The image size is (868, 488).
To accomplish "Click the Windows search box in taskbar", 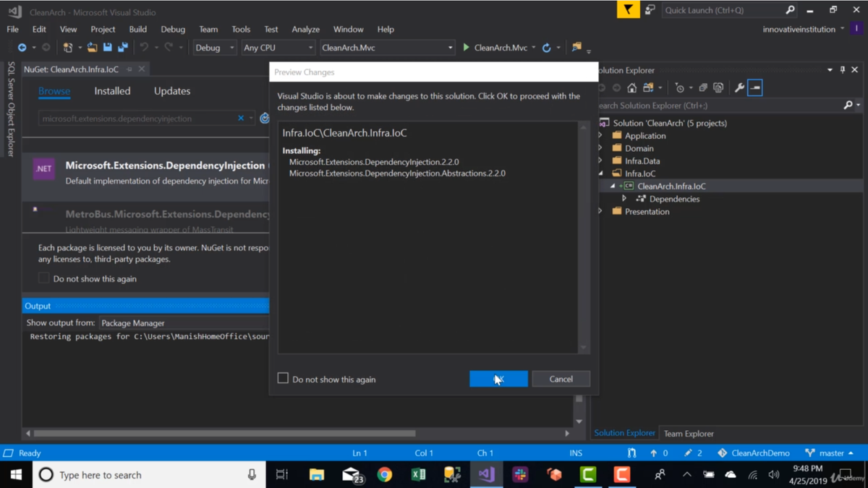I will coord(149,475).
